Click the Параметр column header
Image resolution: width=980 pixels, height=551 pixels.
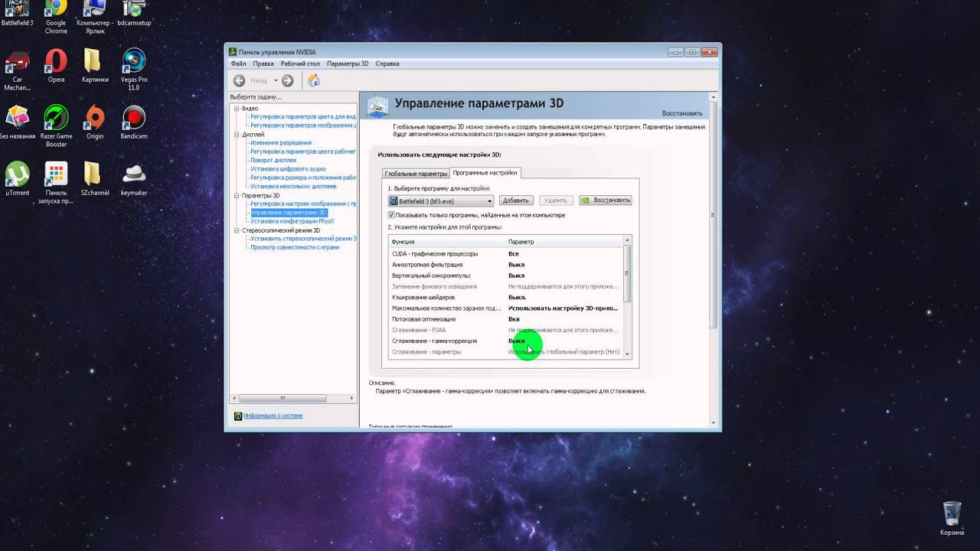(564, 242)
